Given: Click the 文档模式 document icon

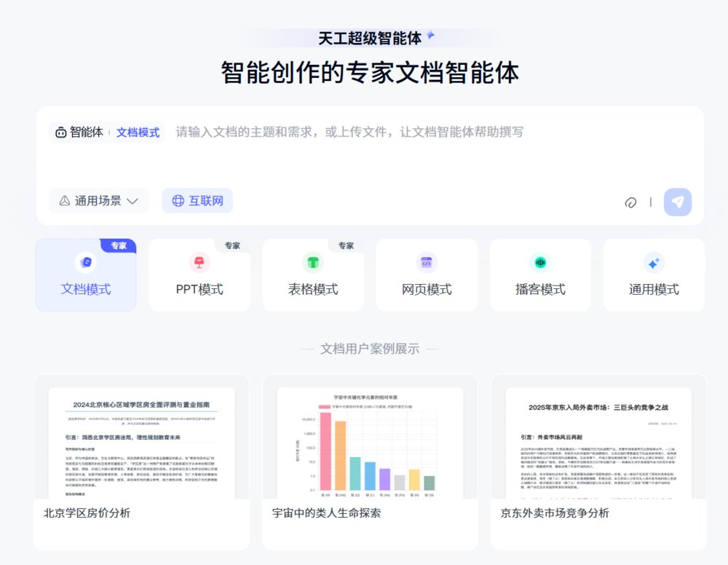Looking at the screenshot, I should pyautogui.click(x=86, y=262).
